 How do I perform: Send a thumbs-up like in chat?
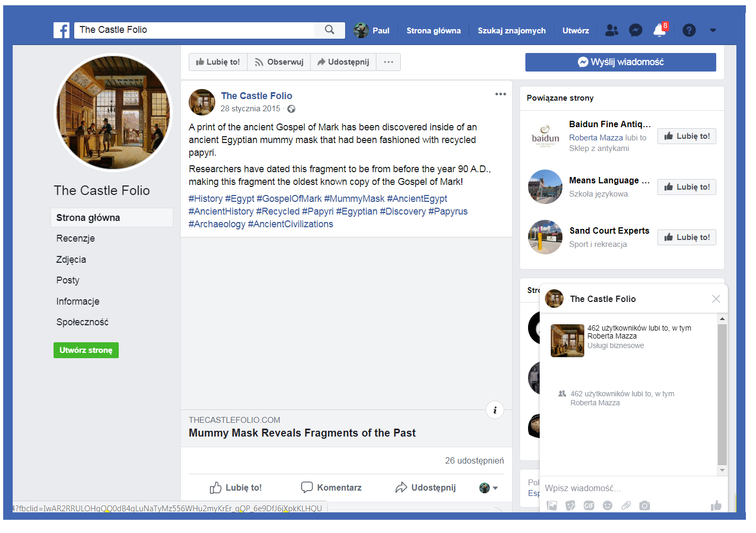click(x=716, y=505)
